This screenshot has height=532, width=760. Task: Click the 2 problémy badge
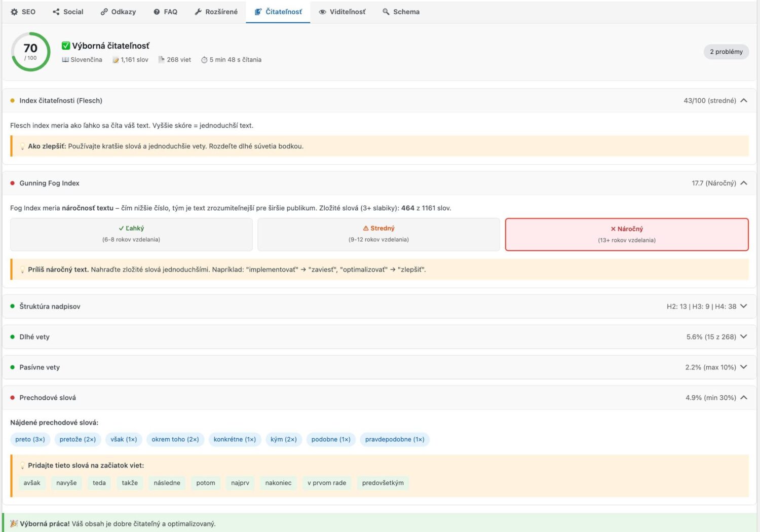726,52
